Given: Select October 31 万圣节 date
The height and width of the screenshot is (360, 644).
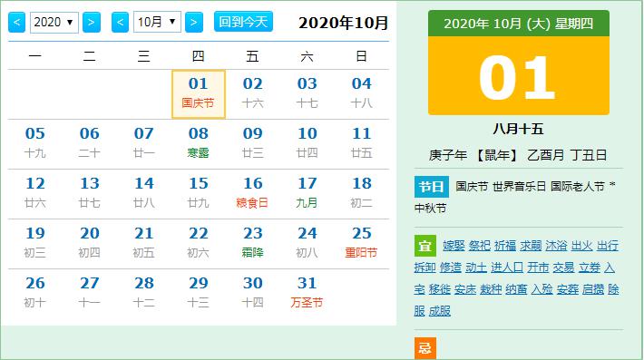Looking at the screenshot, I should coord(307,292).
